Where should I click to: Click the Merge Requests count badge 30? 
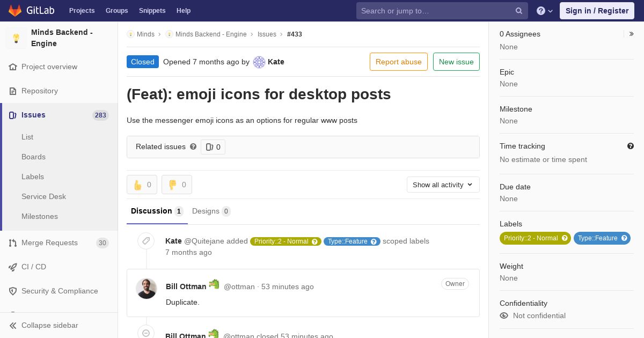[102, 243]
